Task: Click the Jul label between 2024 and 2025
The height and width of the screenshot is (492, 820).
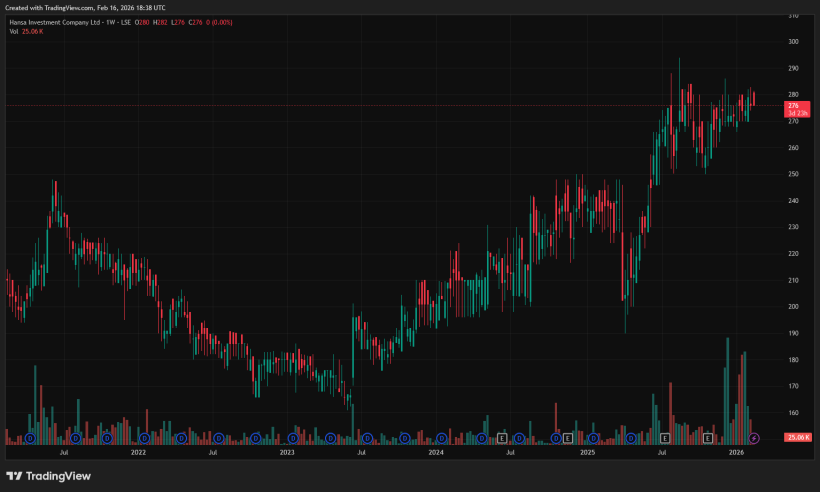Action: click(510, 453)
